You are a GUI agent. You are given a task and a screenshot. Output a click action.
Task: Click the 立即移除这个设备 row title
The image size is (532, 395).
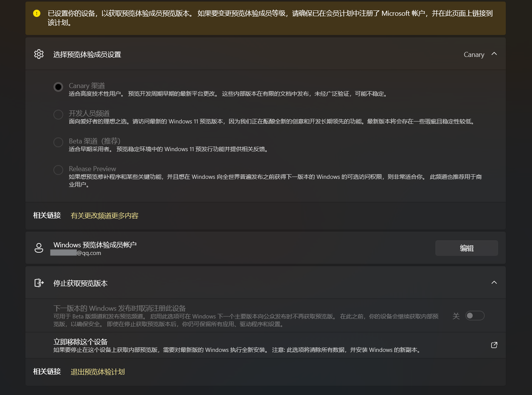[x=80, y=342]
